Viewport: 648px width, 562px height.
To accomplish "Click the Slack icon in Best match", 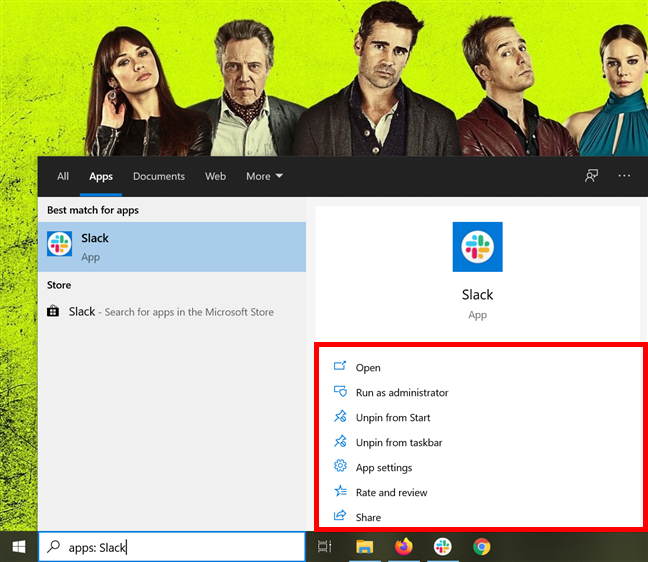I will click(x=60, y=244).
